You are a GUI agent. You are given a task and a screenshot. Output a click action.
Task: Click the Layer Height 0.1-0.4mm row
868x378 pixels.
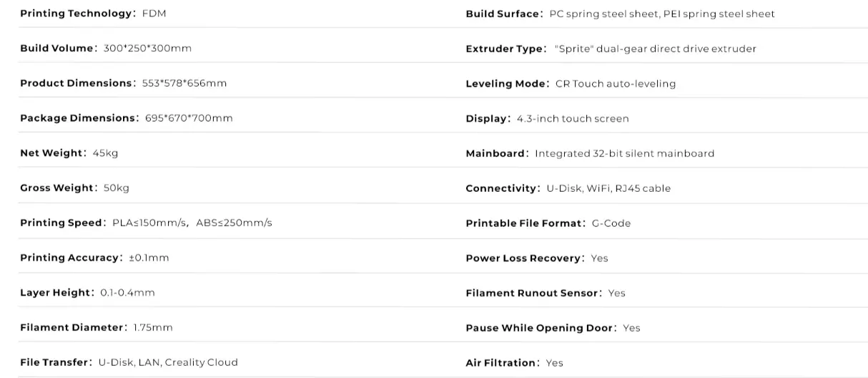pyautogui.click(x=87, y=293)
